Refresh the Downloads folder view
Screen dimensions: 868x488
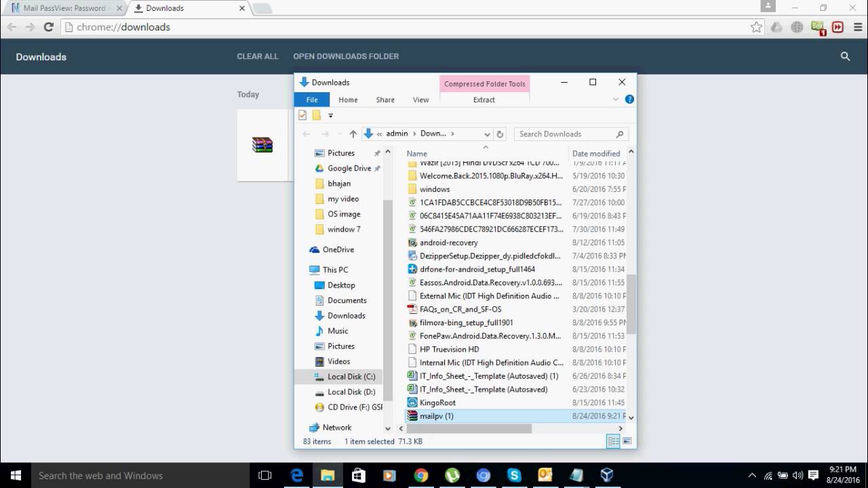pyautogui.click(x=500, y=134)
